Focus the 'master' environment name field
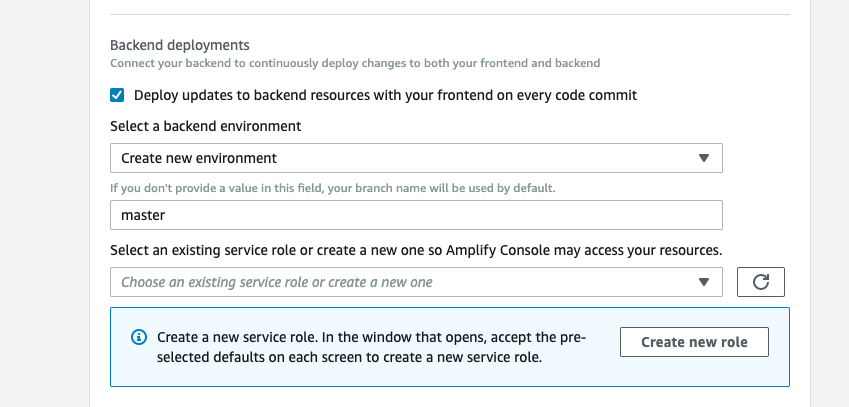 coord(415,215)
